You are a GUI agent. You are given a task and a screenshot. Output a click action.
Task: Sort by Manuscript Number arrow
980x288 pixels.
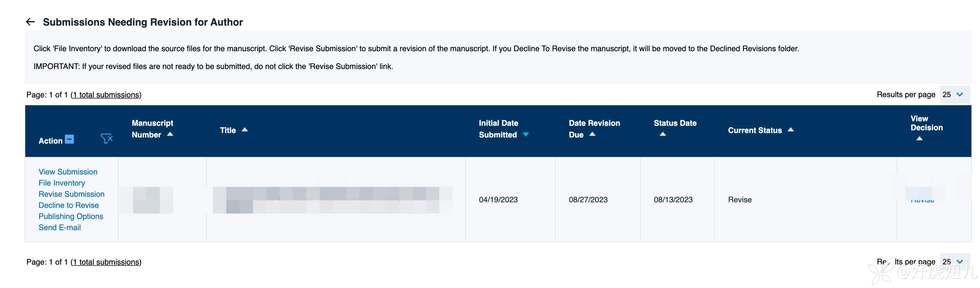[170, 134]
